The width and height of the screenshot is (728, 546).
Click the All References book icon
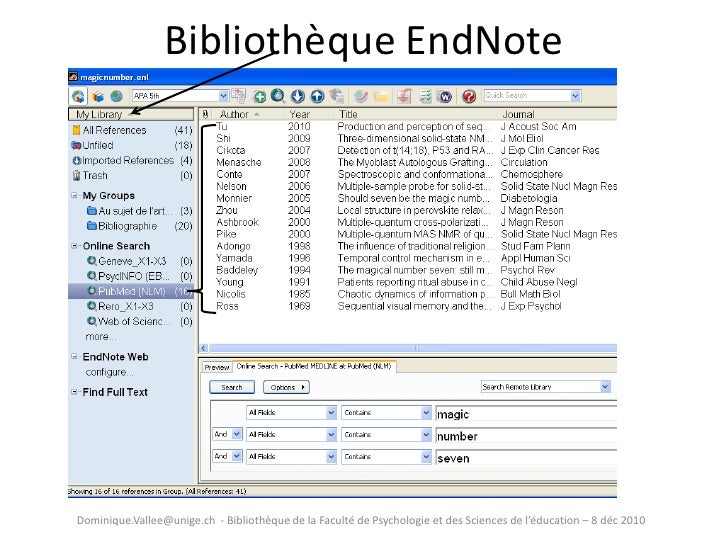pyautogui.click(x=77, y=130)
